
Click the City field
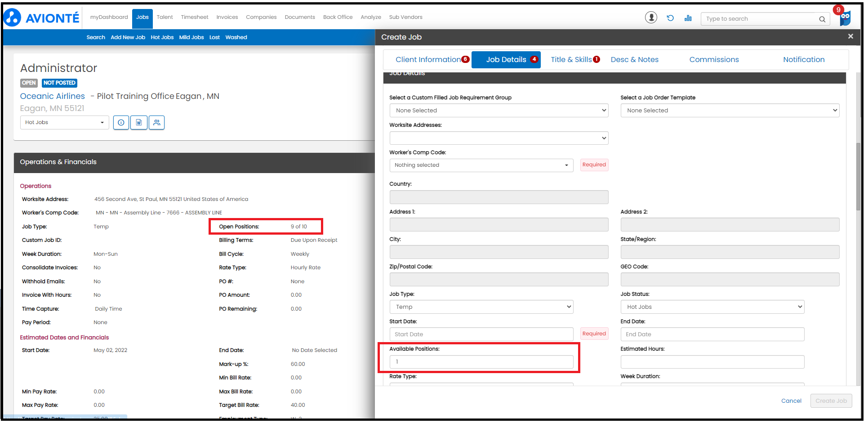(499, 252)
